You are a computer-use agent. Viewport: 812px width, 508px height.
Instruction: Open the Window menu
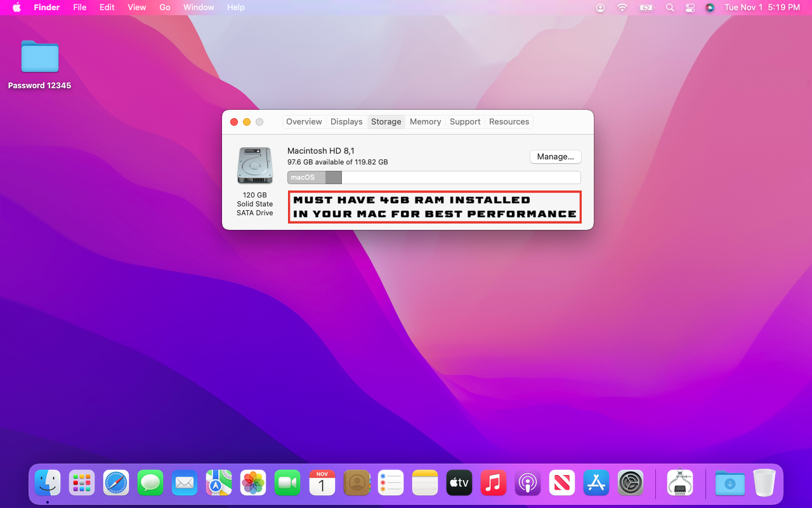[199, 8]
